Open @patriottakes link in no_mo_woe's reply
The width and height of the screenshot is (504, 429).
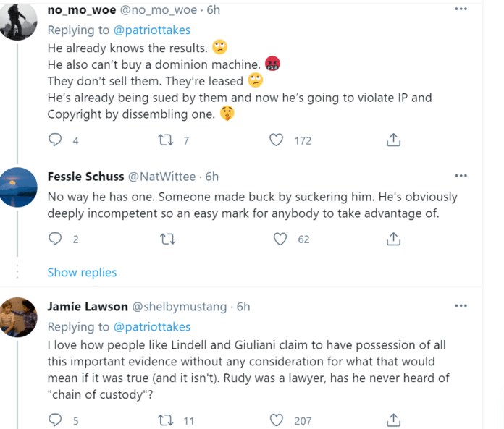(x=152, y=30)
